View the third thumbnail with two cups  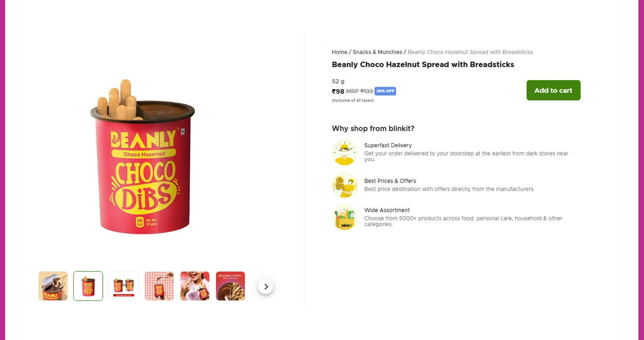click(124, 286)
